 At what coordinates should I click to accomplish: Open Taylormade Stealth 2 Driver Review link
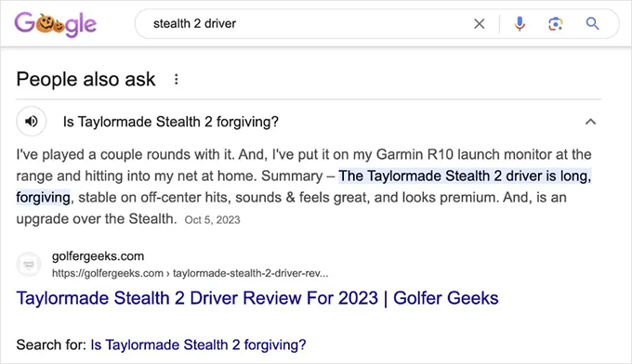point(257,298)
